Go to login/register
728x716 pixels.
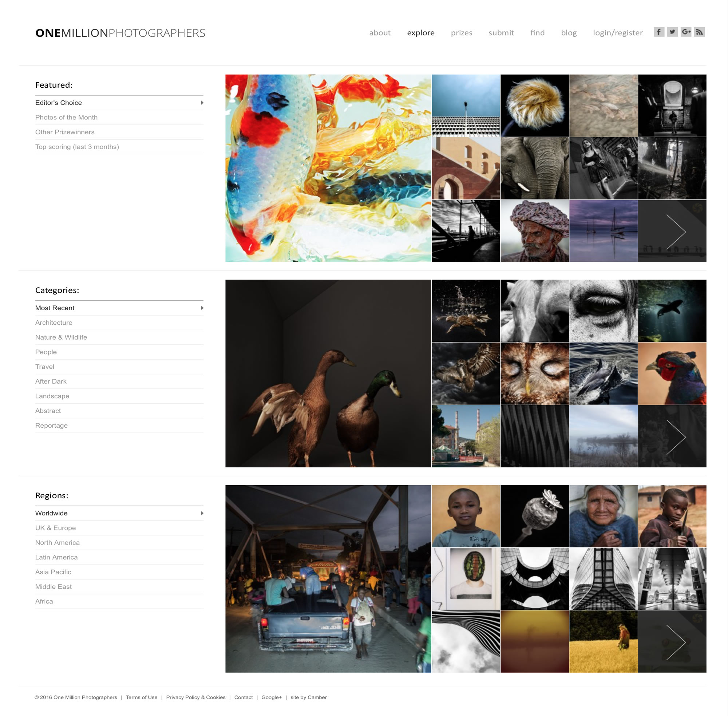click(x=618, y=33)
